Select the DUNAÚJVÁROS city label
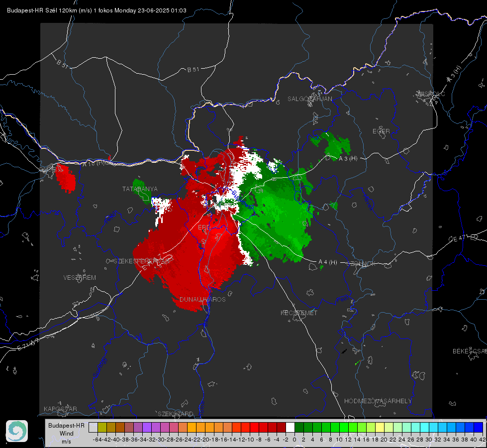This screenshot has height=448, width=487. [202, 299]
